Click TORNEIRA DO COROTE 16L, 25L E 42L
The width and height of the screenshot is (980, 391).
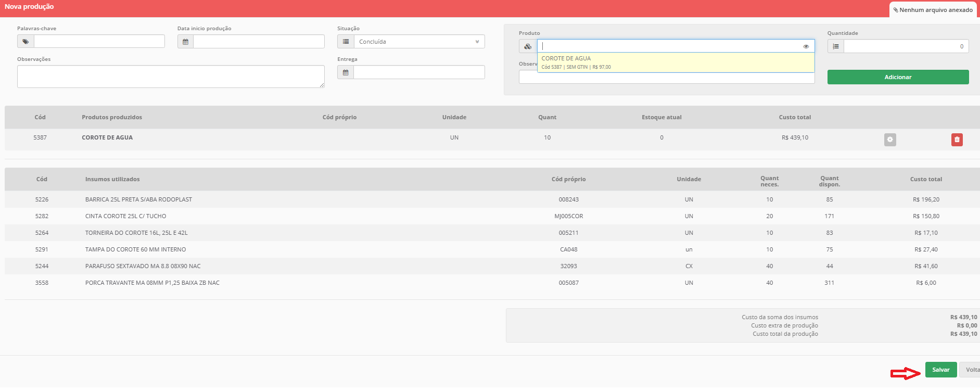(x=136, y=233)
